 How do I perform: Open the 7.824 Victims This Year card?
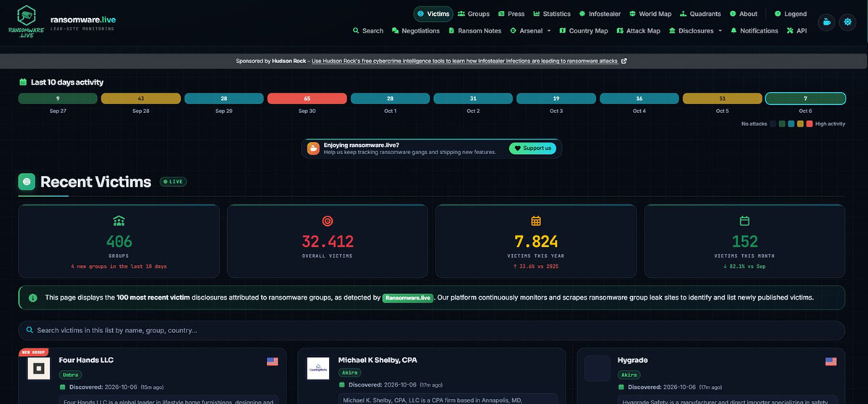pyautogui.click(x=536, y=241)
